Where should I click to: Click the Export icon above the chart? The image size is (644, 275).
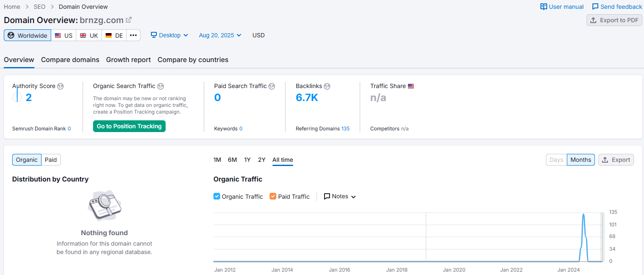pyautogui.click(x=606, y=160)
